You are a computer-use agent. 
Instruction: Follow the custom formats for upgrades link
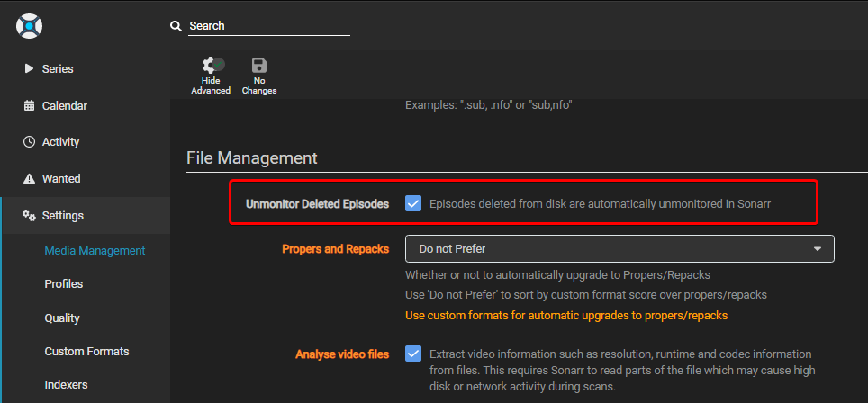tap(565, 316)
